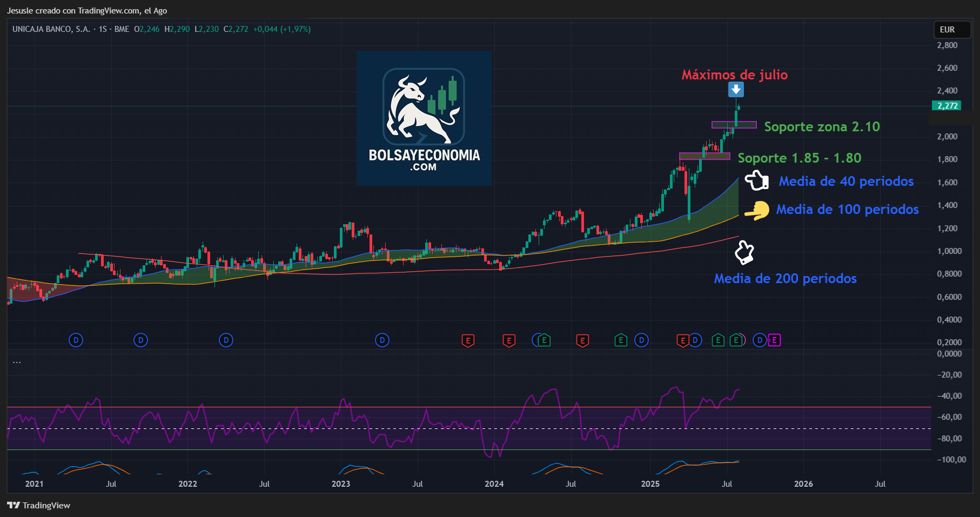Click the 1,0000 price axis label
980x517 pixels.
pos(949,251)
